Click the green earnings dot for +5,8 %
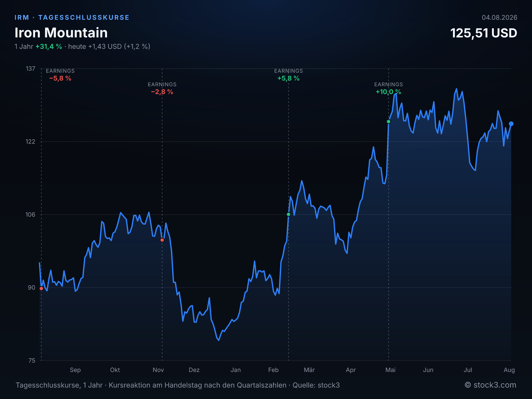 [x=288, y=214]
